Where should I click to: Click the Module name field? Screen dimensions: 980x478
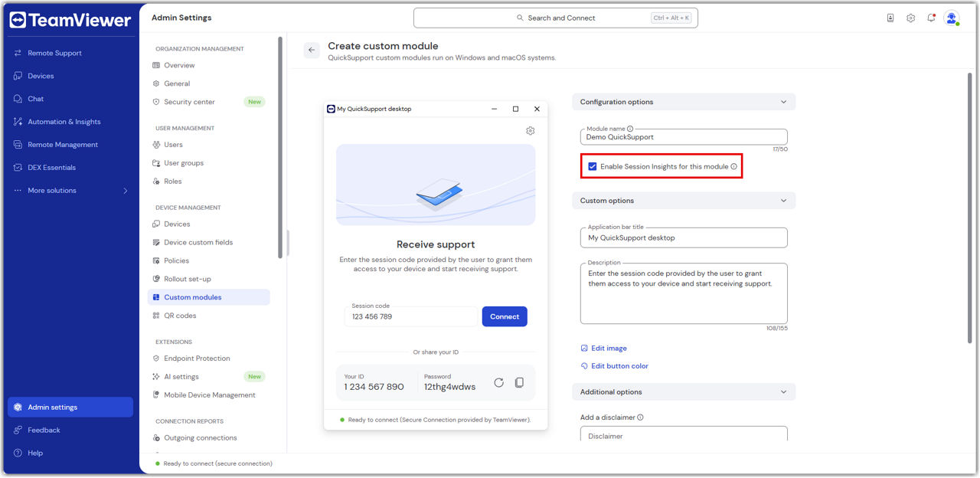point(684,137)
